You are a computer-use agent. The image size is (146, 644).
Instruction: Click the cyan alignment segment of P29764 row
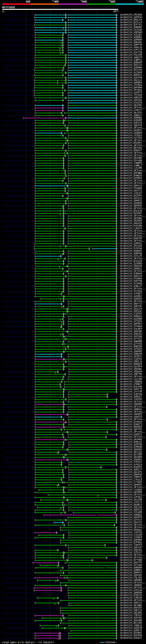(104, 249)
